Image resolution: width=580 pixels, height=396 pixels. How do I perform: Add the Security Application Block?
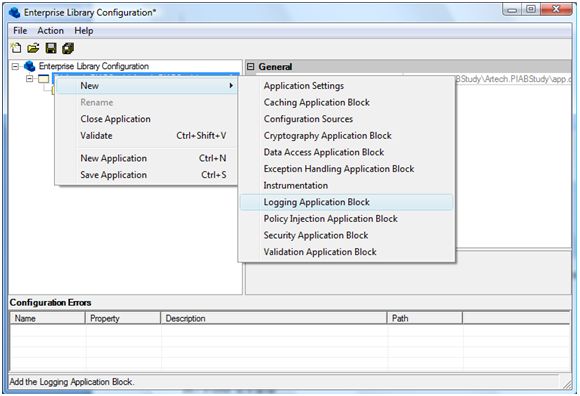pos(347,236)
